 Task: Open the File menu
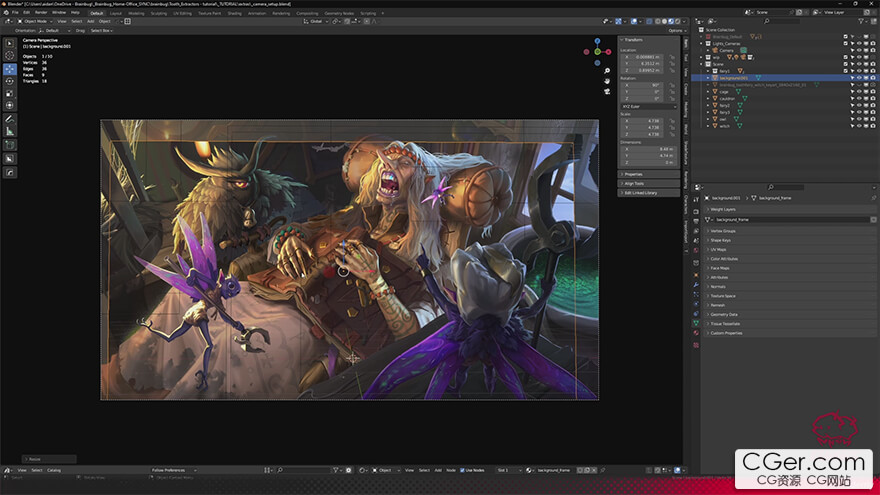point(15,12)
